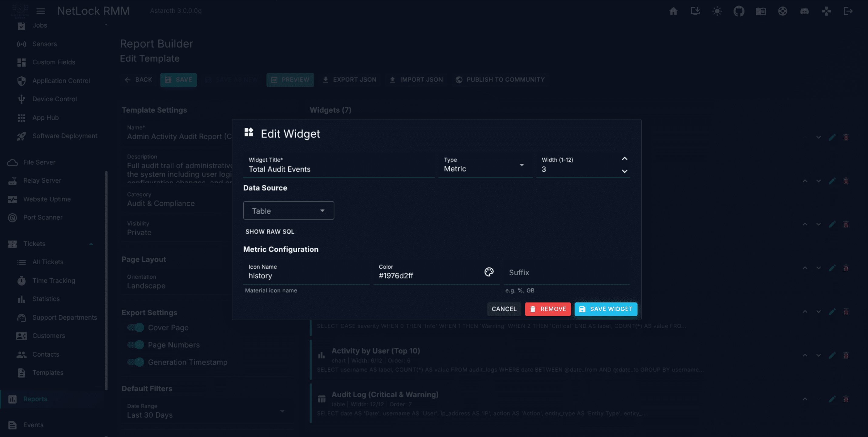Toggle the hamburger navigation menu
The height and width of the screenshot is (437, 868).
click(x=41, y=11)
